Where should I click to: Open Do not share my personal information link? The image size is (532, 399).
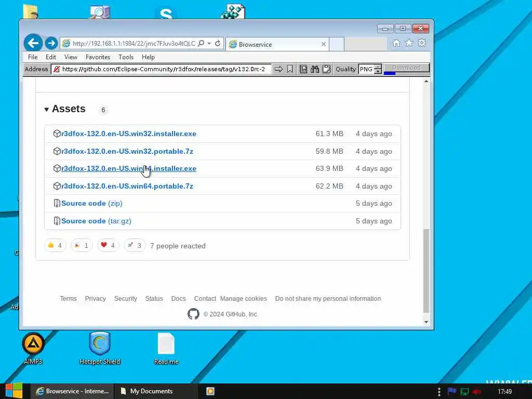click(x=328, y=299)
